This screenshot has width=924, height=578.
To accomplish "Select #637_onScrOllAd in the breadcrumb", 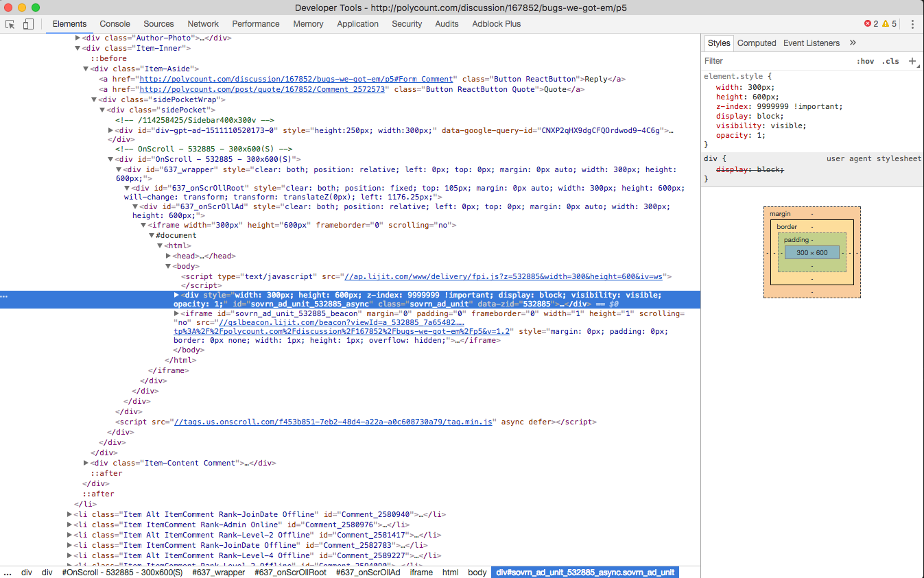I will click(368, 572).
